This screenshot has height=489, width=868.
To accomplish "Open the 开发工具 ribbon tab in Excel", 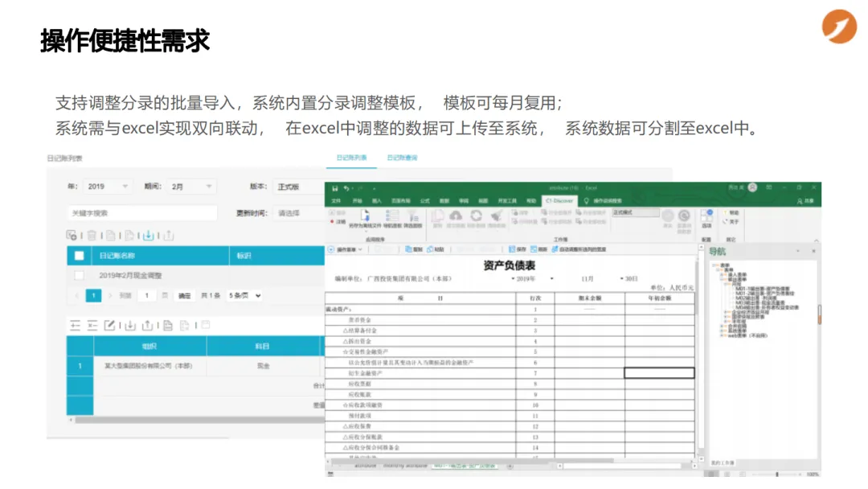I will tap(507, 201).
